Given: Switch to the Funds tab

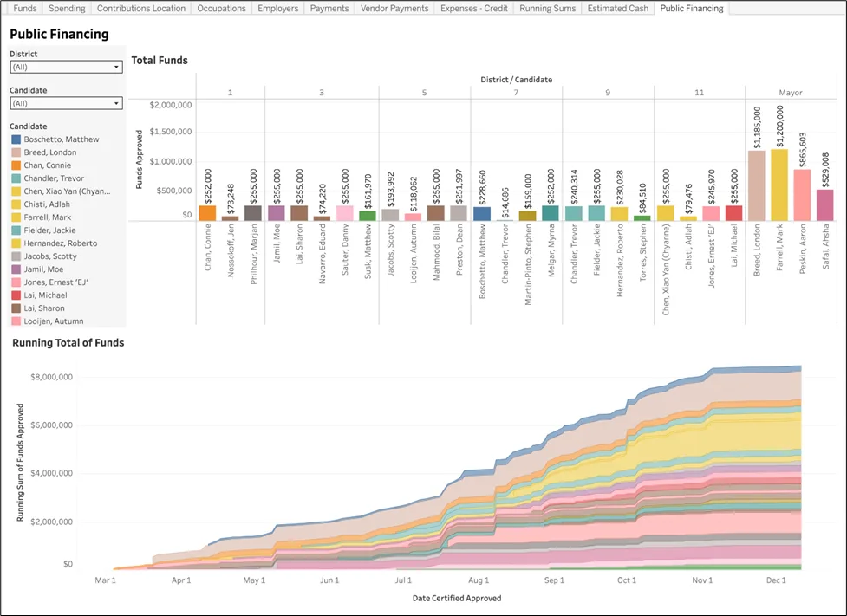Looking at the screenshot, I should [25, 8].
